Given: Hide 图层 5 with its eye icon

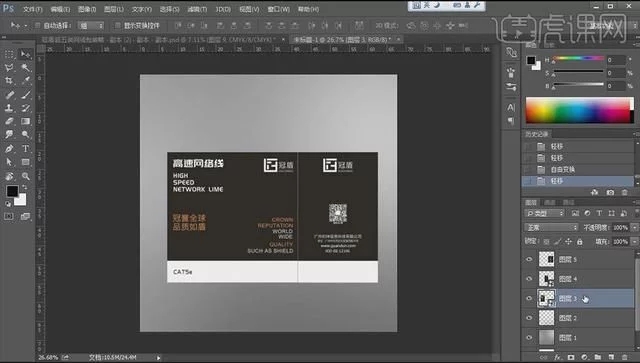Looking at the screenshot, I should (x=529, y=259).
